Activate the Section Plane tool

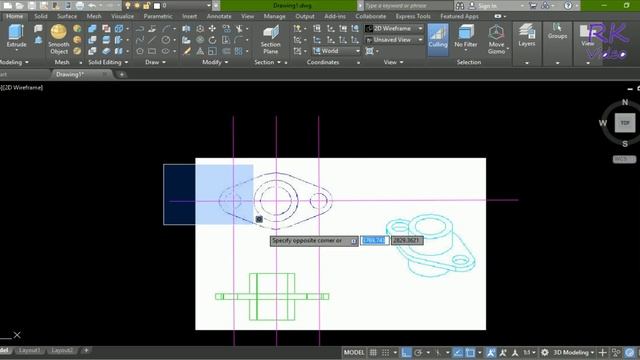click(270, 39)
